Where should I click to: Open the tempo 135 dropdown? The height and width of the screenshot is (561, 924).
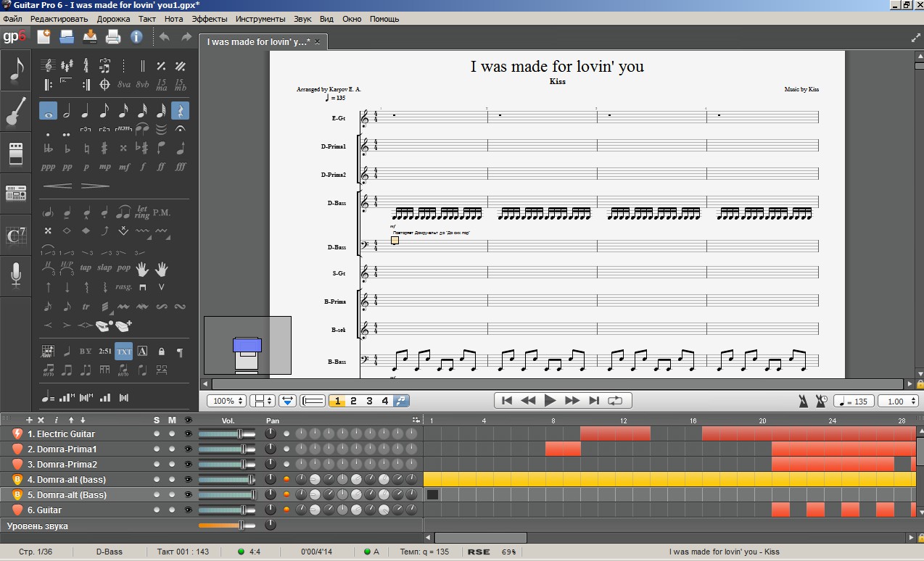click(854, 401)
